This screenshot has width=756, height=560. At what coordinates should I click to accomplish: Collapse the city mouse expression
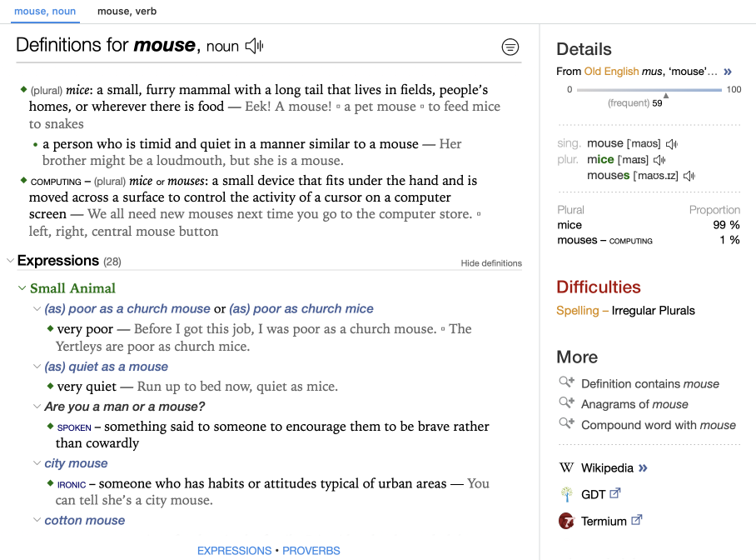(37, 463)
